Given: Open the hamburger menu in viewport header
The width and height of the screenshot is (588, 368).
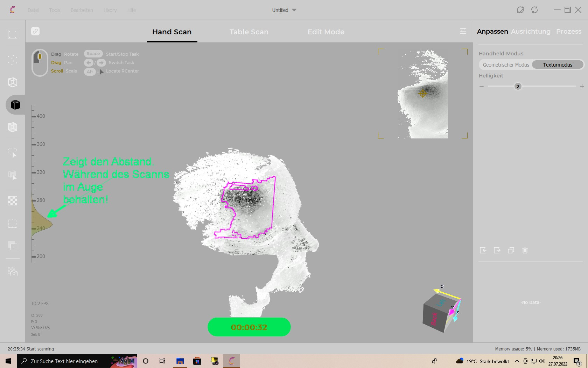Looking at the screenshot, I should coord(463,32).
